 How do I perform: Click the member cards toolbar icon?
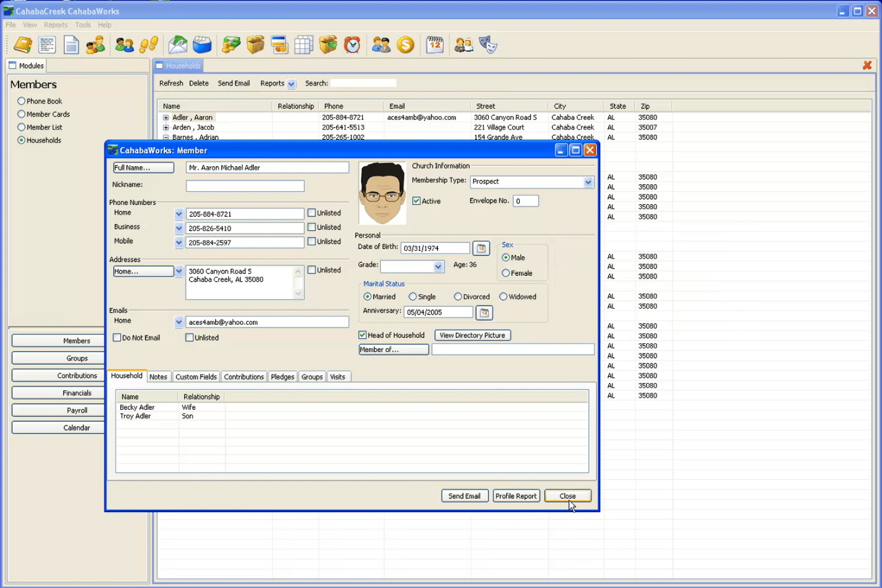47,45
